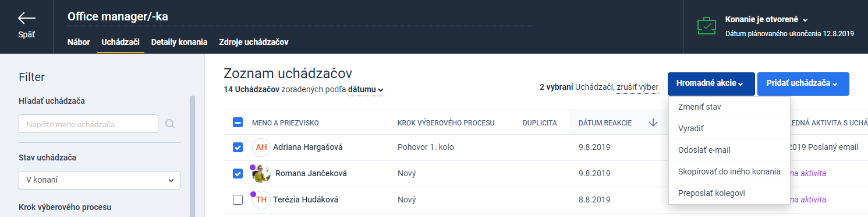Check the Terézia Hudáková row checkbox
The image size is (868, 217).
click(x=238, y=199)
